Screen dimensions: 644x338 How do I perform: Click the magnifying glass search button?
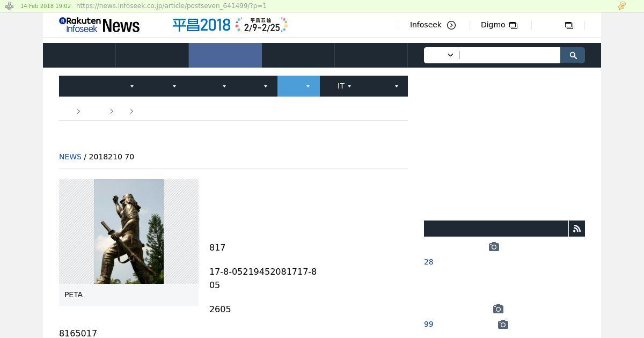point(573,55)
